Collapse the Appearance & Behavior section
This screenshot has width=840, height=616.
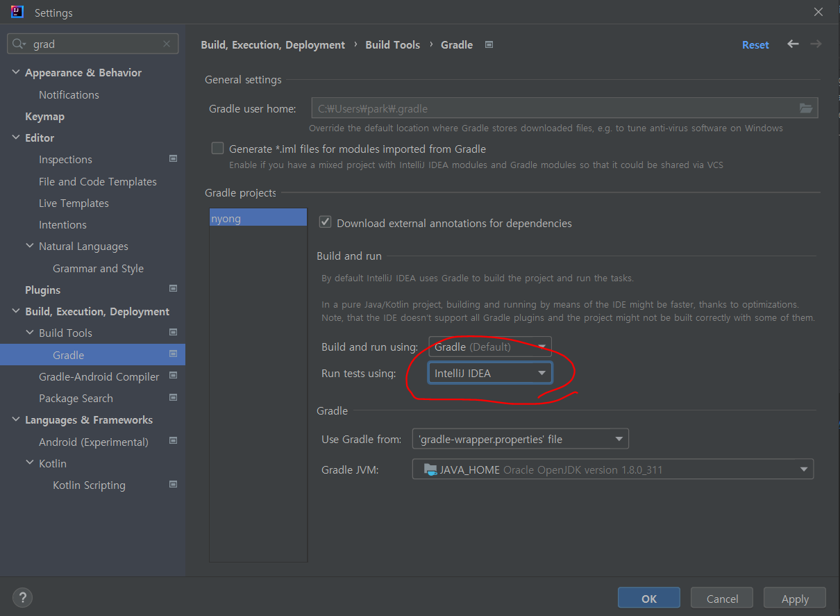16,72
